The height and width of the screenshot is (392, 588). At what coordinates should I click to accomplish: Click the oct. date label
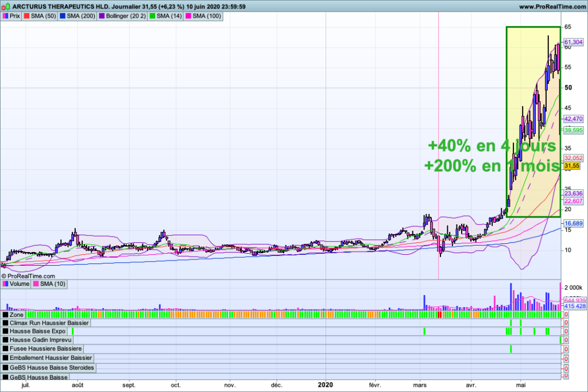pos(176,385)
